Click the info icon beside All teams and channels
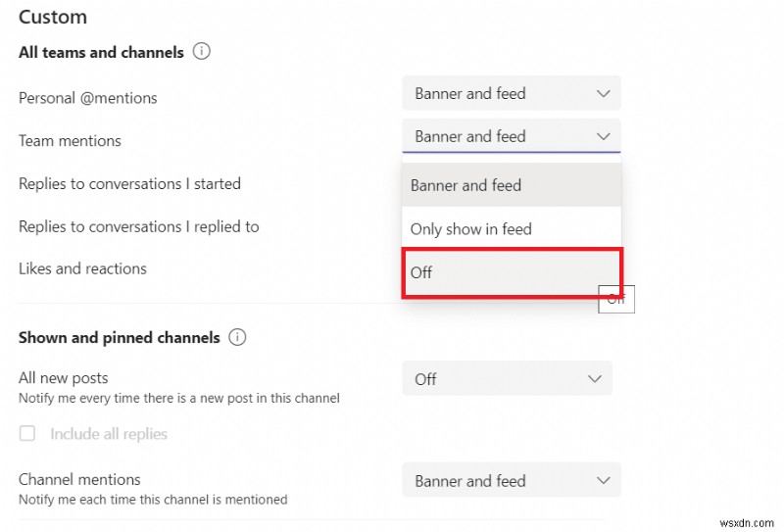The image size is (784, 532). 202,52
